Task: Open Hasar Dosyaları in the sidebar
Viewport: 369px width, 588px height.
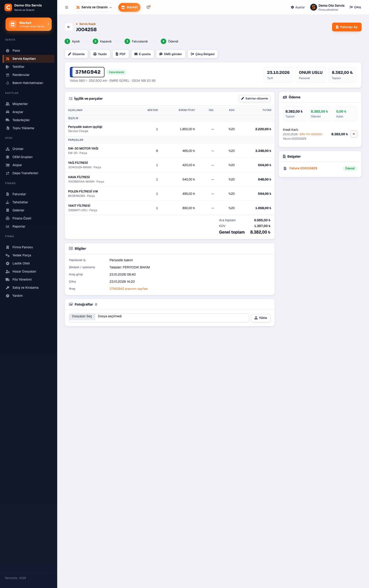Action: pyautogui.click(x=29, y=271)
